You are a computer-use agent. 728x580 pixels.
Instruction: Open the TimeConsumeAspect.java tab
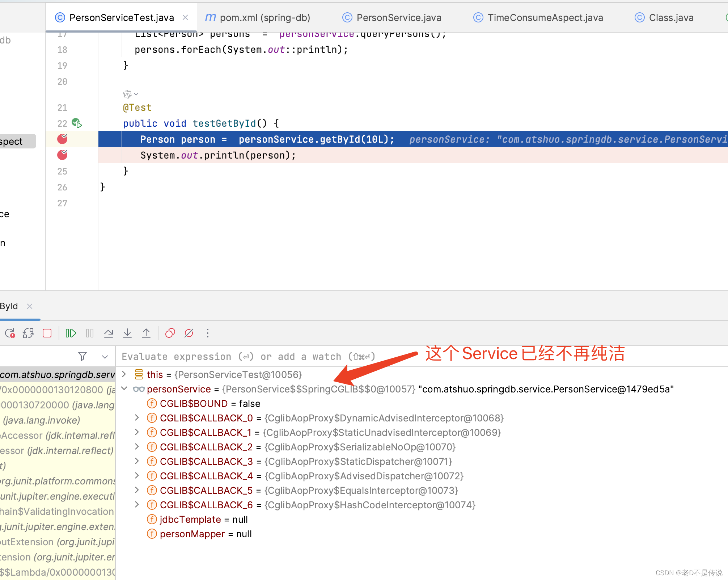pyautogui.click(x=538, y=17)
